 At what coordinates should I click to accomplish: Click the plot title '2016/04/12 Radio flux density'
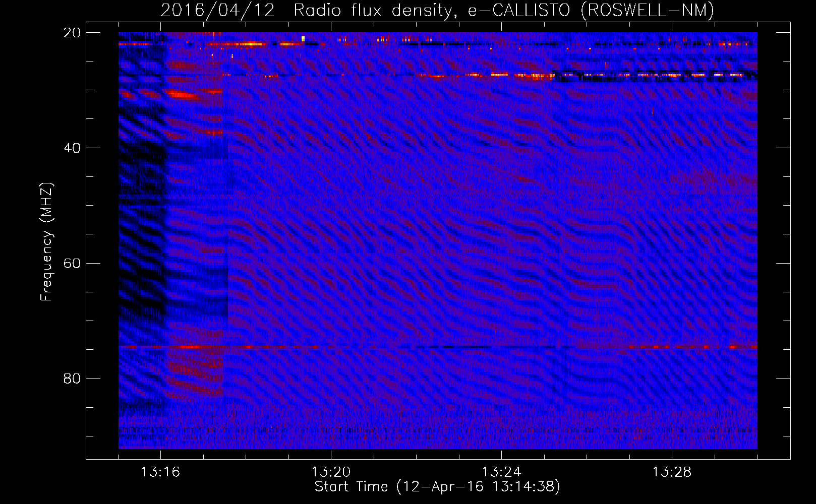click(x=306, y=10)
